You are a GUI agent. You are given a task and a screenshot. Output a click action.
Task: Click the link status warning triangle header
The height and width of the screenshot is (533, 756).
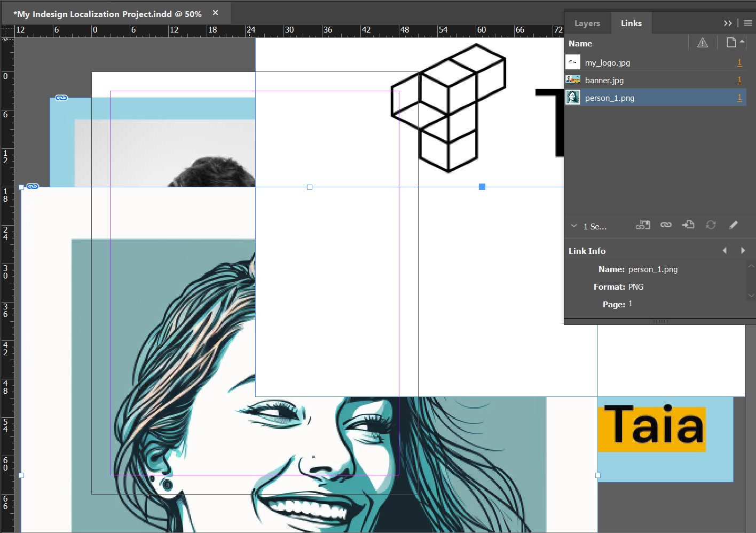(x=702, y=43)
